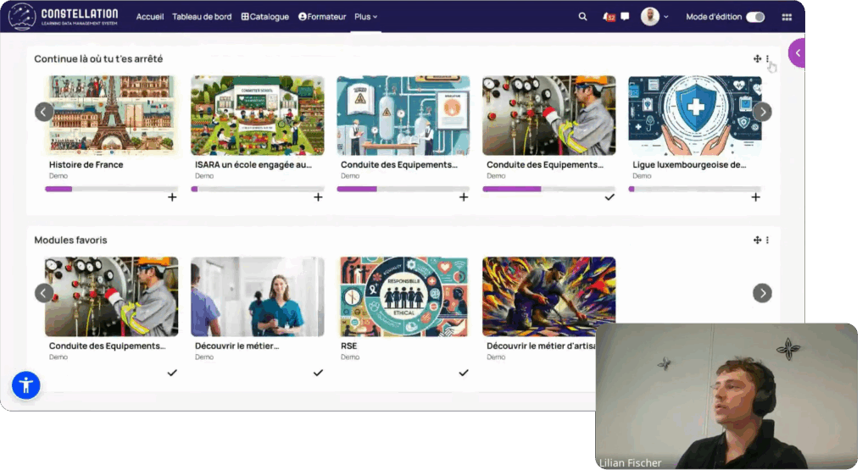Open the Histoire de France course link
The height and width of the screenshot is (470, 868).
pos(86,165)
